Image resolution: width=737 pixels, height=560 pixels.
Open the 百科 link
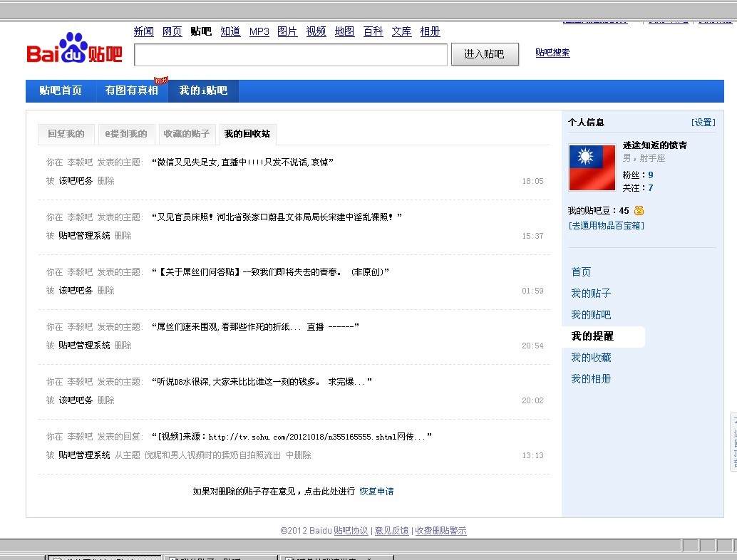(373, 31)
